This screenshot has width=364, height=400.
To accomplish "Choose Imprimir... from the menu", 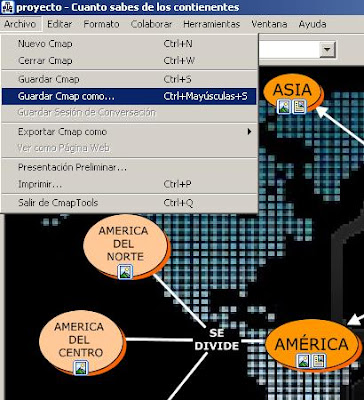I will [x=129, y=184].
